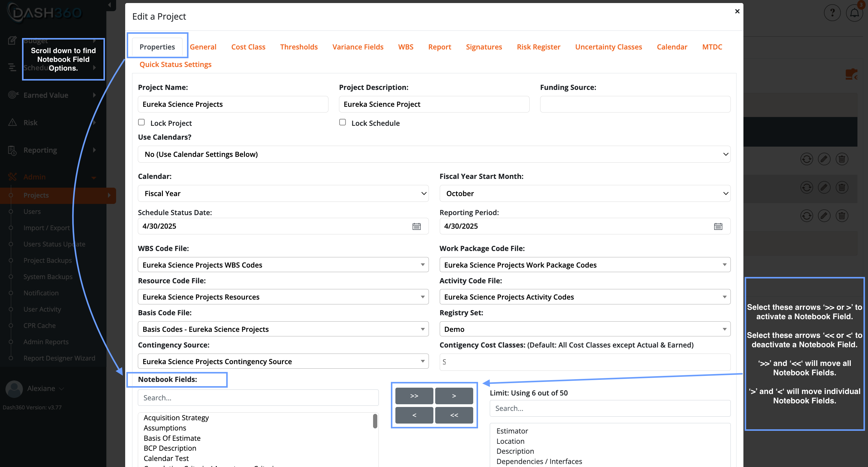Click the single < deactivate button
The image size is (868, 467).
pos(414,415)
